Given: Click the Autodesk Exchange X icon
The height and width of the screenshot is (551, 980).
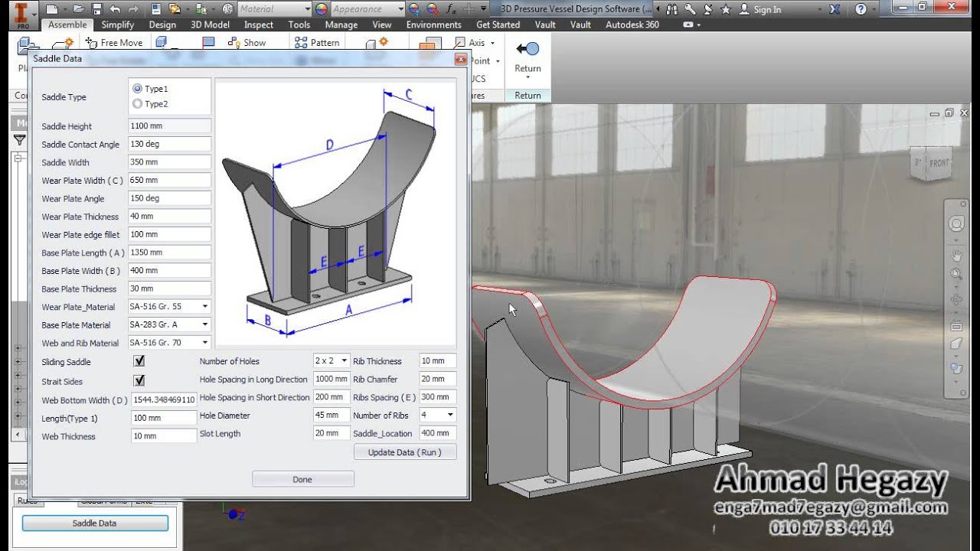Looking at the screenshot, I should pyautogui.click(x=835, y=9).
